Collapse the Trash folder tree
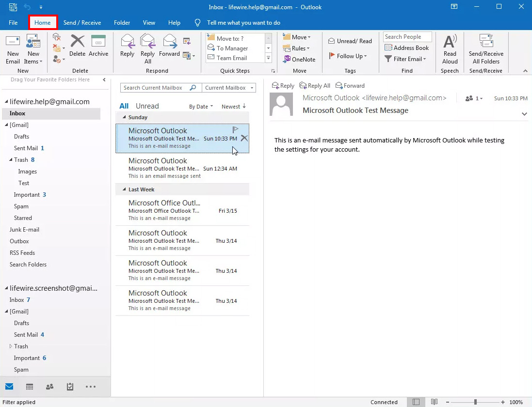532x407 pixels. point(11,160)
